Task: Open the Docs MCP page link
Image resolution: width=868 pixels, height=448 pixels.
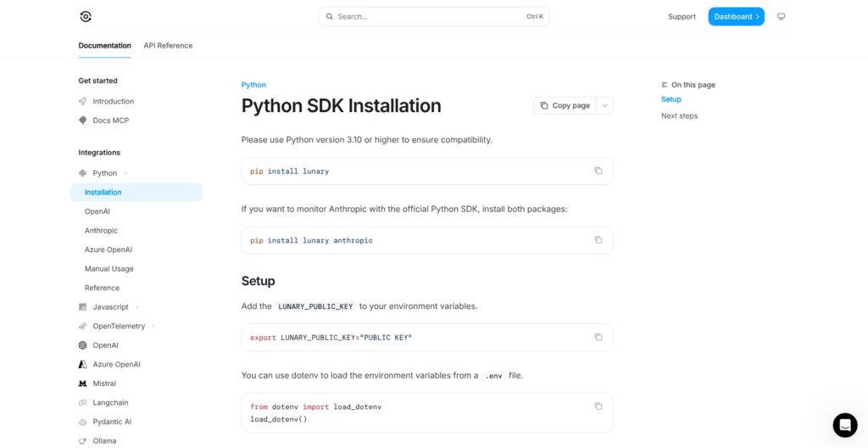Action: click(111, 120)
